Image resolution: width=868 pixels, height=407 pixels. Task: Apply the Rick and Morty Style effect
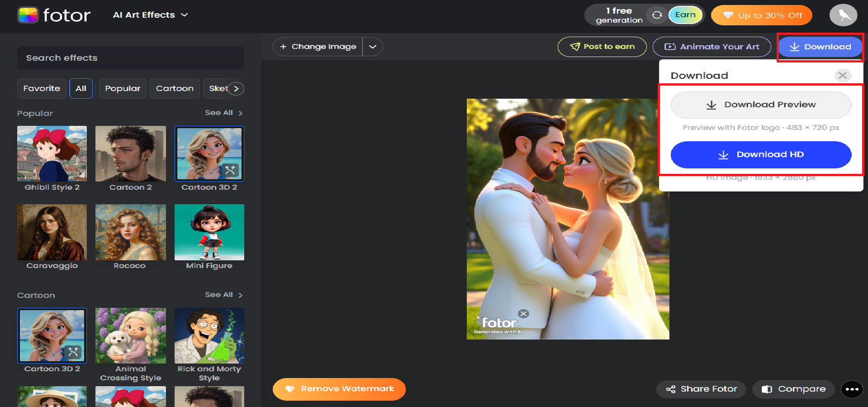pos(209,345)
